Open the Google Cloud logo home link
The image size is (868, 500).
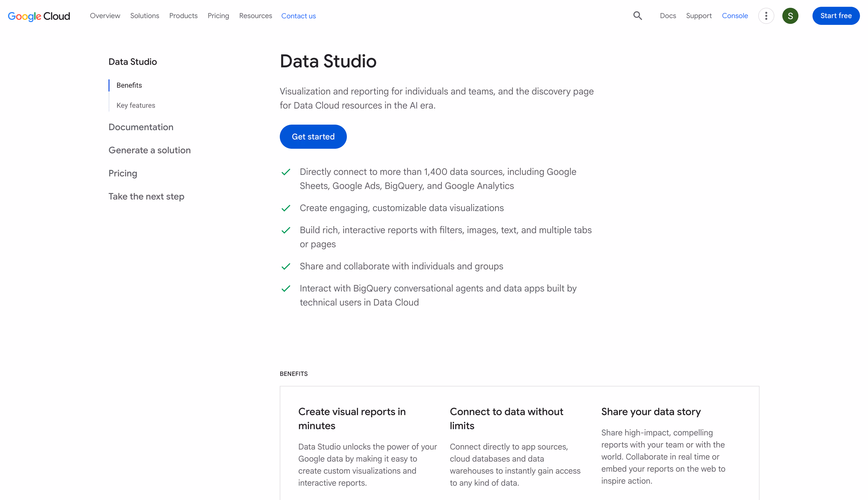click(x=39, y=16)
